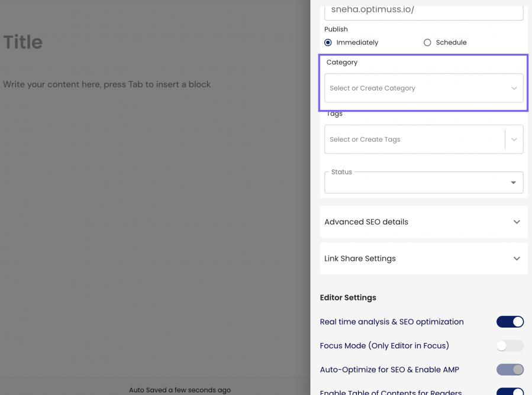Open the Select or Create Tags dropdown
Screen dimensions: 532x395
click(x=413, y=140)
